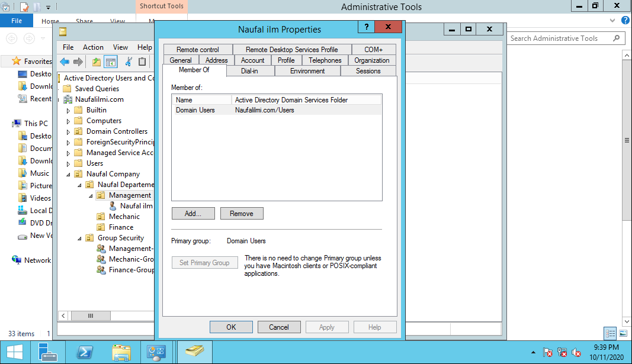Click Cancel in Properties dialog
The image size is (632, 364).
[x=279, y=327]
